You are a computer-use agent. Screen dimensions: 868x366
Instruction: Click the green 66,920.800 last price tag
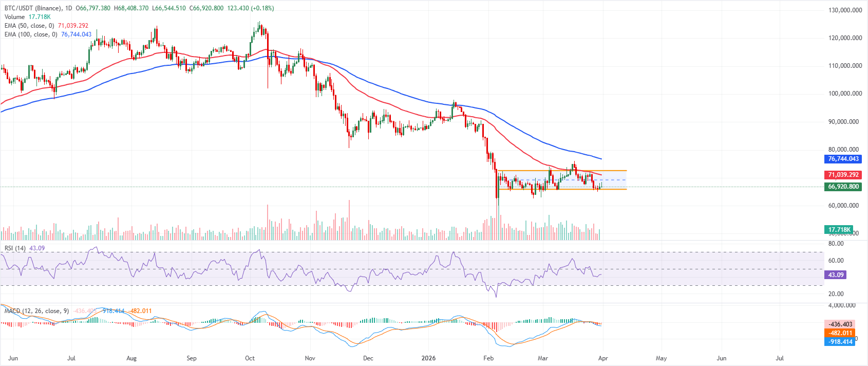point(843,187)
